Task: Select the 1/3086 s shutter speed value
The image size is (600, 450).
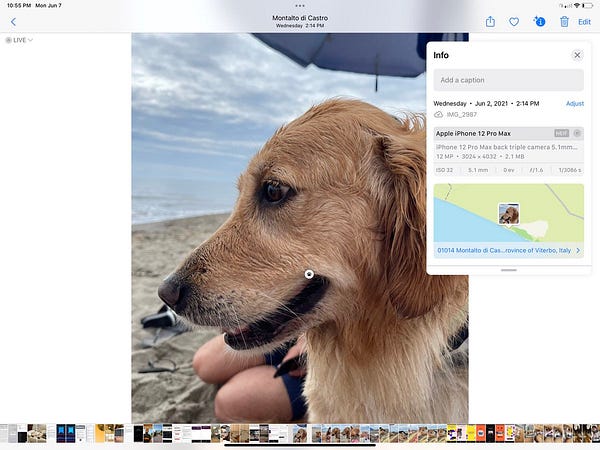Action: (x=569, y=170)
